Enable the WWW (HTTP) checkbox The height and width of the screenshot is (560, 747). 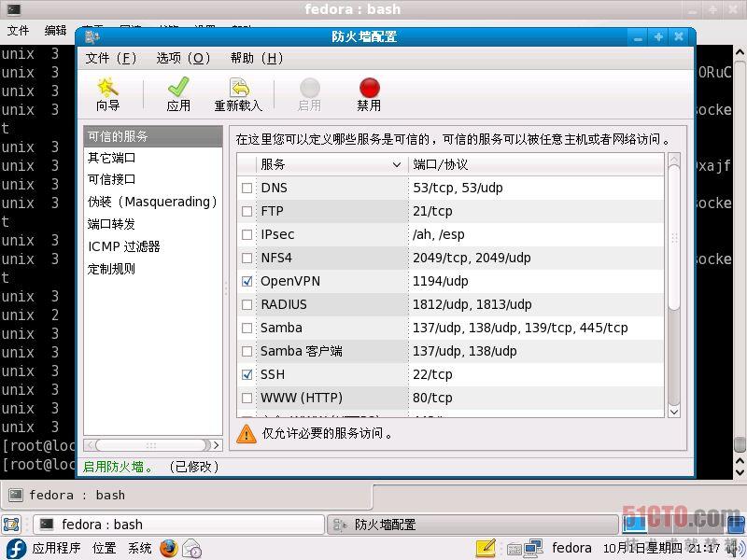coord(247,398)
